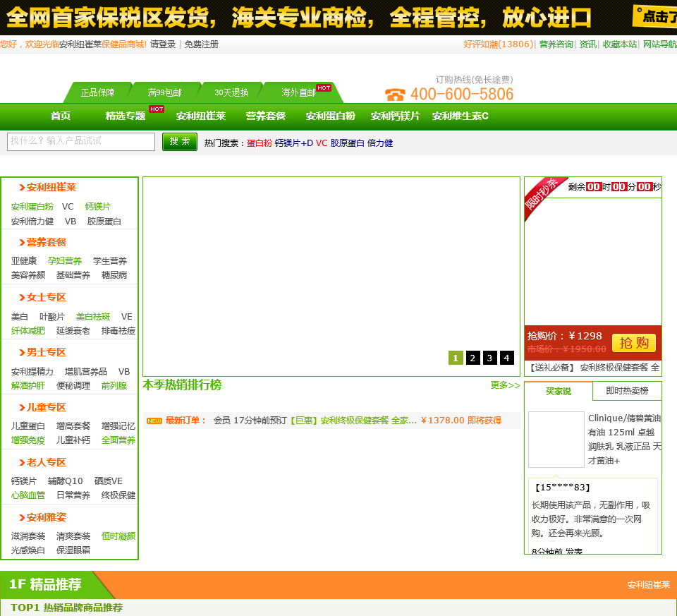Open the 安利蛋白粉 navigation item
This screenshot has height=616, width=677.
click(x=330, y=116)
